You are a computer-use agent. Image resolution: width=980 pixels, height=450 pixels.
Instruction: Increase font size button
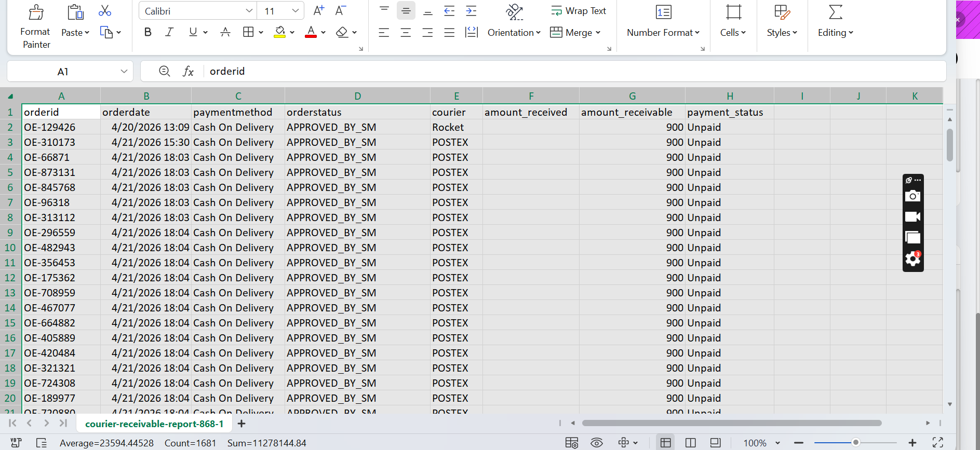(319, 10)
